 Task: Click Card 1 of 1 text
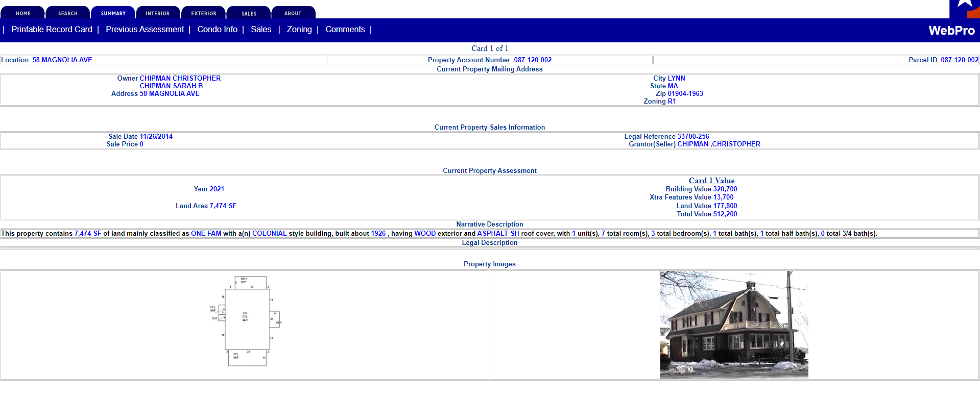coord(490,48)
